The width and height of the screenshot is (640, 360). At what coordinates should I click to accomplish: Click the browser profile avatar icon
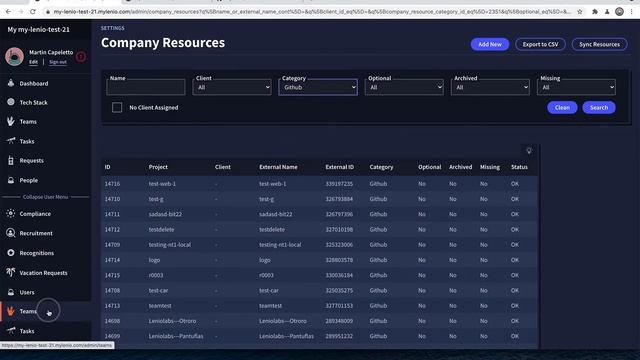[x=619, y=11]
